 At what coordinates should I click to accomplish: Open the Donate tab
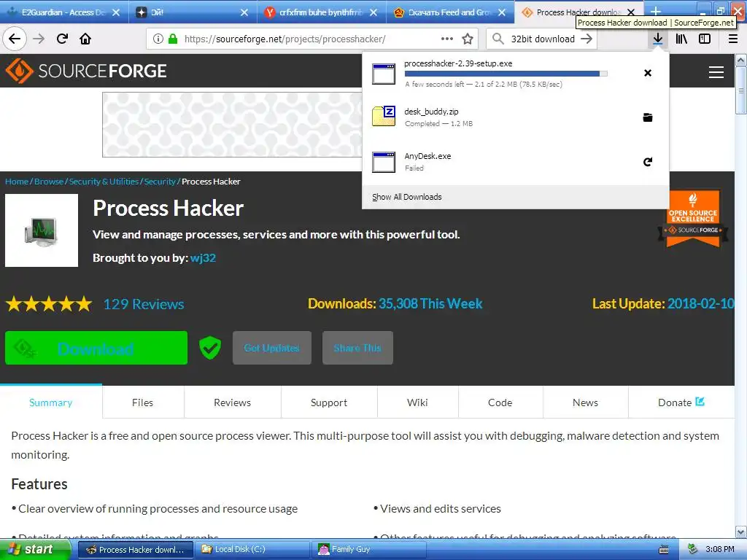[681, 402]
